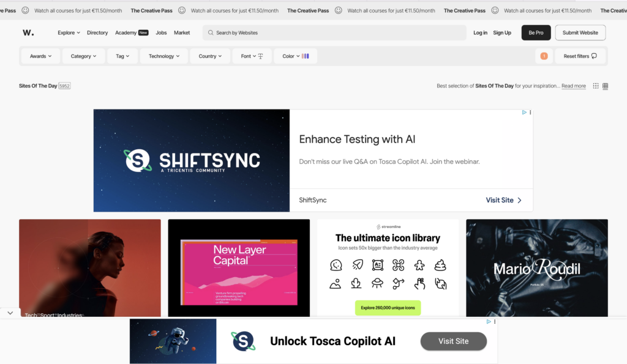Open the three-dot menu on ShiftSync banner ad
Image resolution: width=627 pixels, height=364 pixels.
[530, 113]
